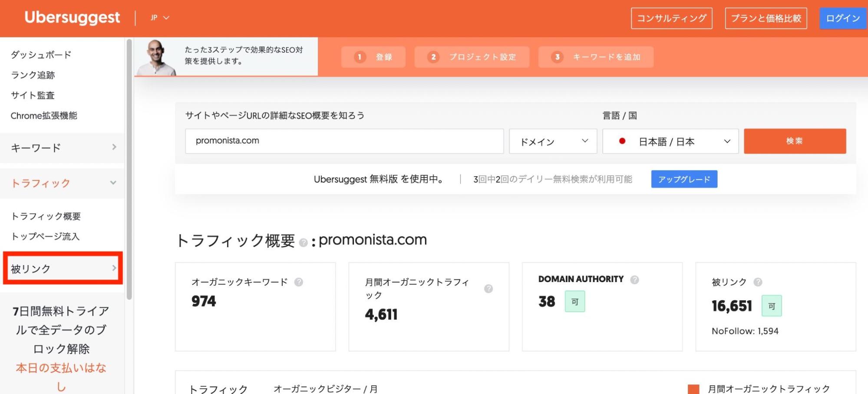
Task: Click the 可 badge next to 38
Action: [x=575, y=302]
